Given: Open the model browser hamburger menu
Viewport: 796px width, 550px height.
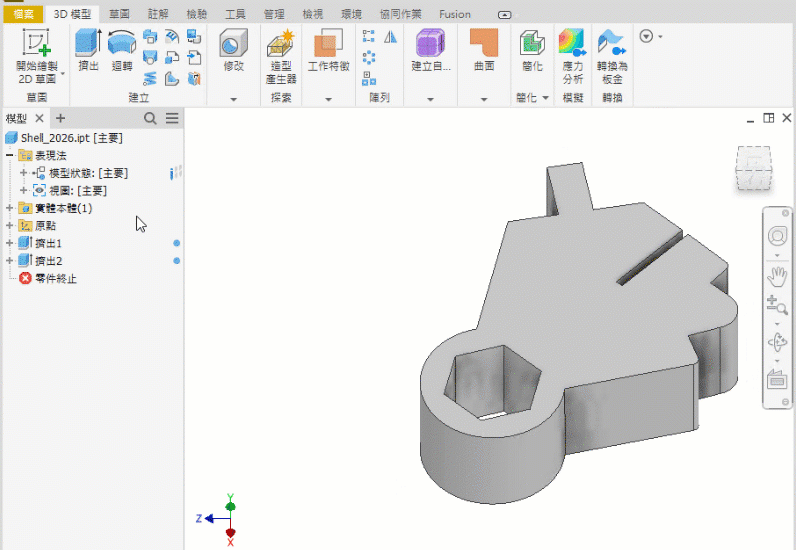Looking at the screenshot, I should click(x=172, y=118).
